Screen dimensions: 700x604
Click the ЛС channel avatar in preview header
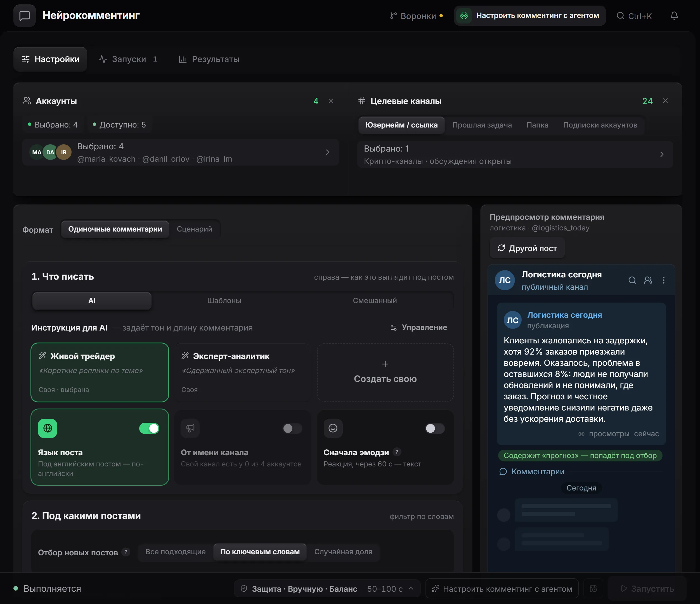click(x=505, y=280)
